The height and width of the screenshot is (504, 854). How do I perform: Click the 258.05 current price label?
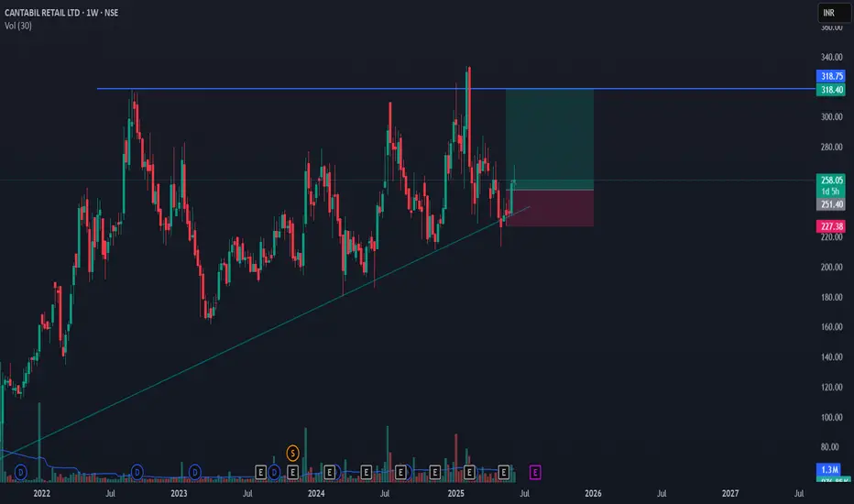point(831,181)
